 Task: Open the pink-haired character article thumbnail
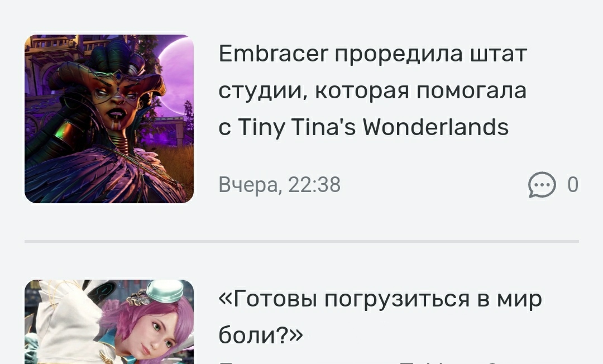pos(109,322)
